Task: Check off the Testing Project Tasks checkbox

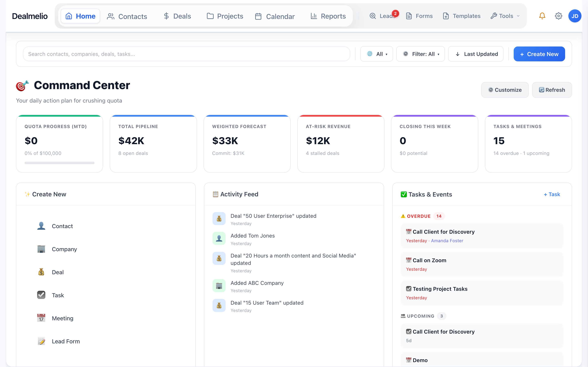Action: [x=409, y=289]
